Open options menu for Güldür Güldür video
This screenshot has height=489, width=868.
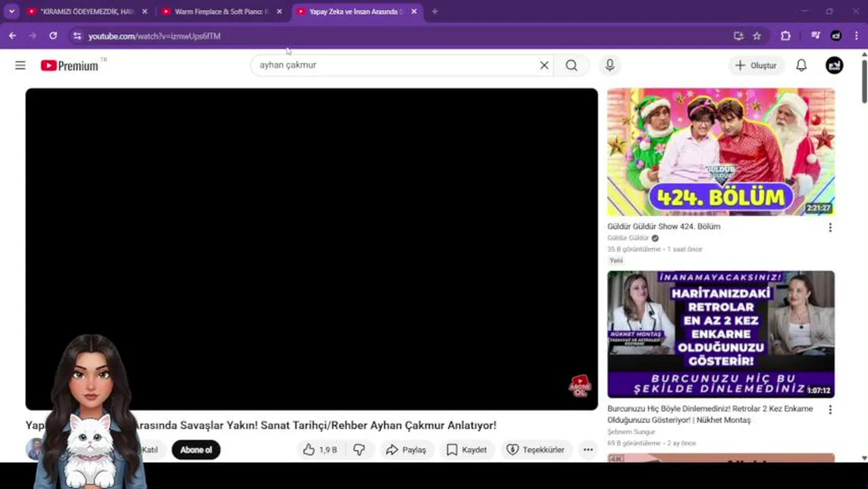click(830, 228)
